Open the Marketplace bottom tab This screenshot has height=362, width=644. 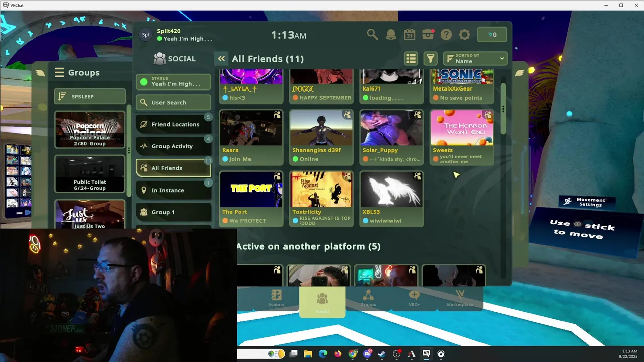pos(460,298)
